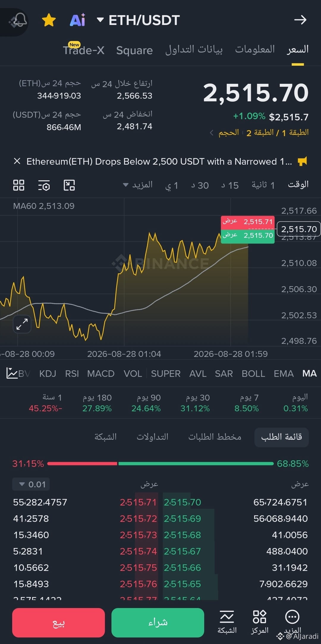Toggle the MA indicator
This screenshot has width=321, height=644.
tap(309, 374)
